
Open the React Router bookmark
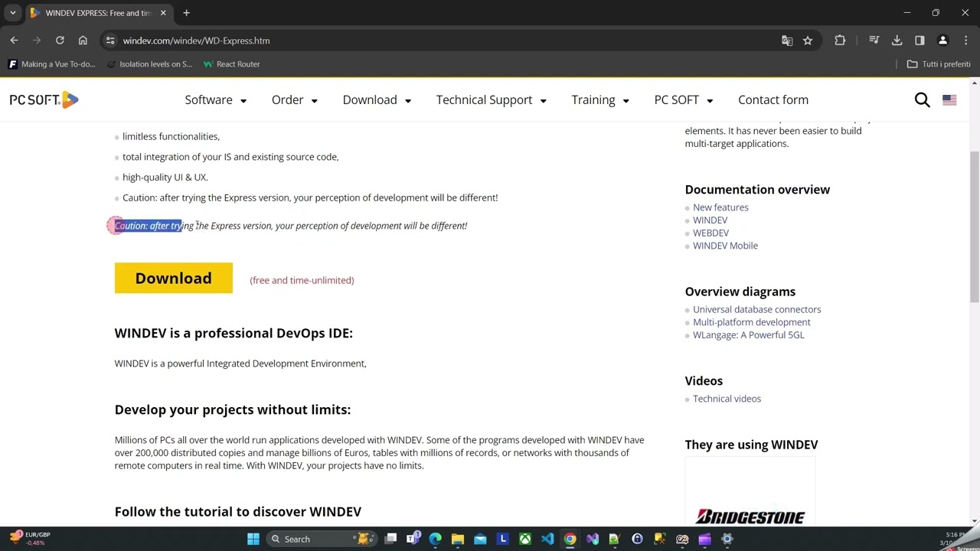231,64
